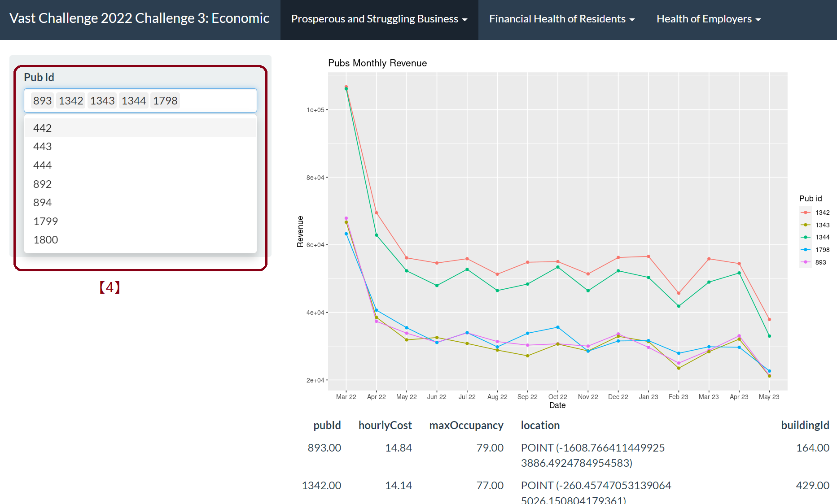The image size is (837, 504).
Task: Click the red 1342 legend swatch
Action: [806, 213]
